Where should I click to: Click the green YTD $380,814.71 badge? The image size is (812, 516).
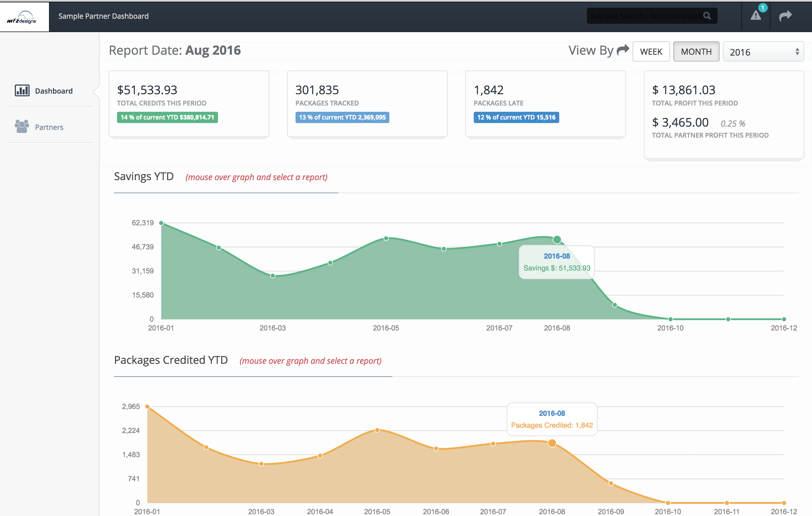[167, 117]
